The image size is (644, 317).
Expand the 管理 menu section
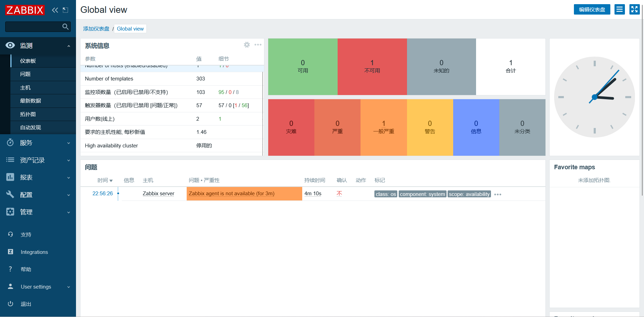pos(69,212)
